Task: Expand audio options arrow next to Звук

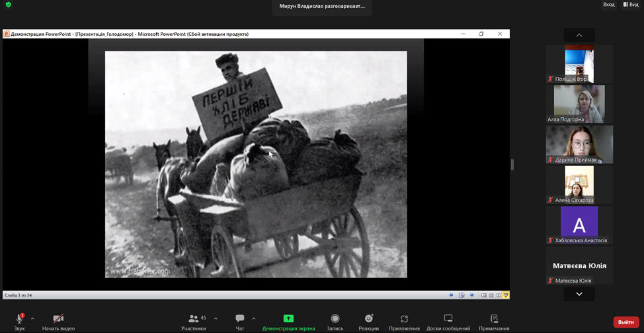Action: pos(32,318)
